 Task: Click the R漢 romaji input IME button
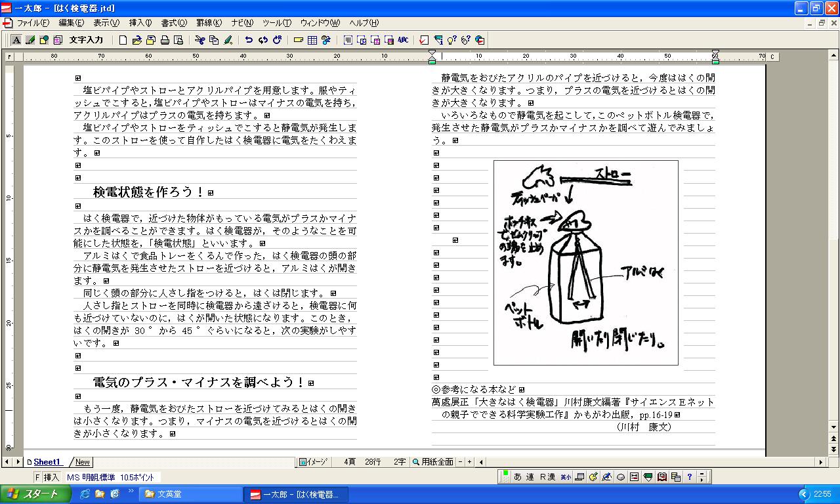coord(547,477)
